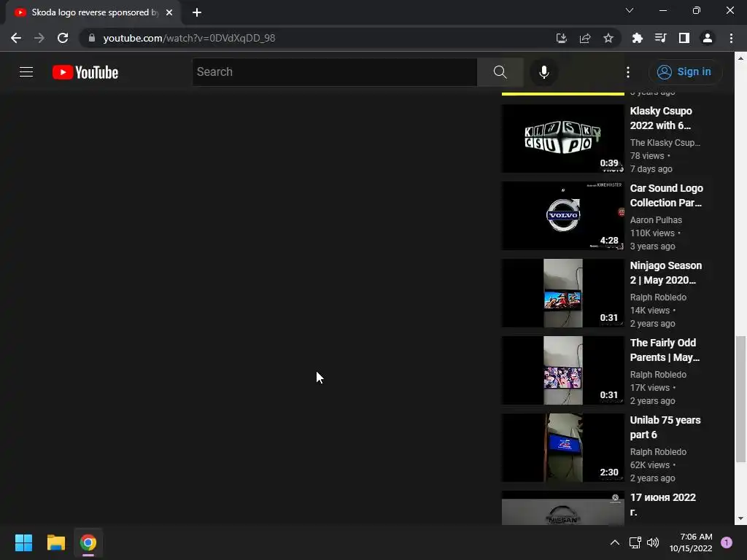
Task: Go to YouTube home via logo
Action: (x=85, y=72)
